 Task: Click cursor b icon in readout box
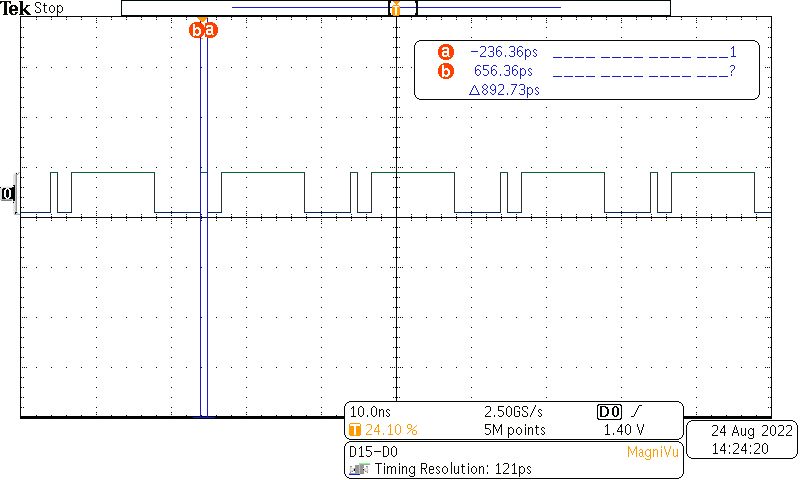[x=446, y=71]
